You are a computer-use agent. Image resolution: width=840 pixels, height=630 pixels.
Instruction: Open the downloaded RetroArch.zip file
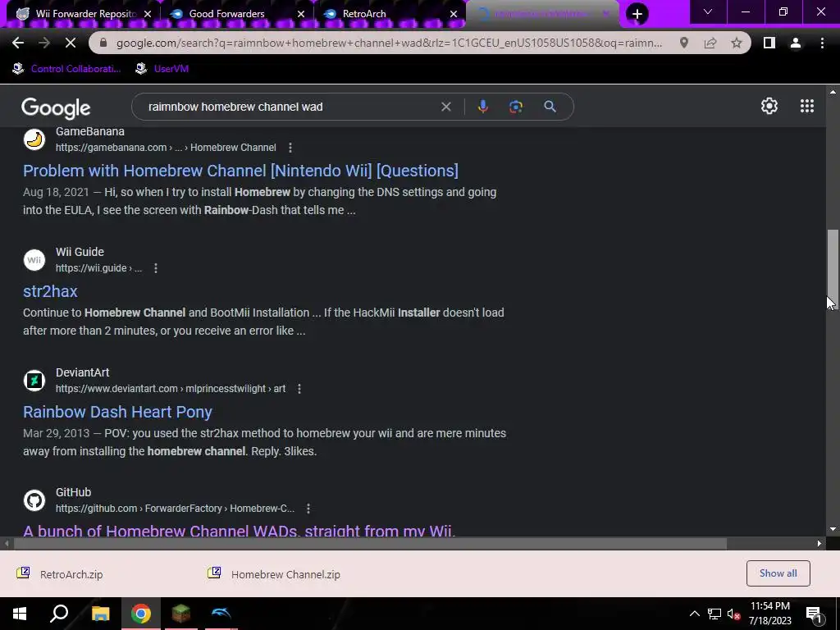[60, 574]
